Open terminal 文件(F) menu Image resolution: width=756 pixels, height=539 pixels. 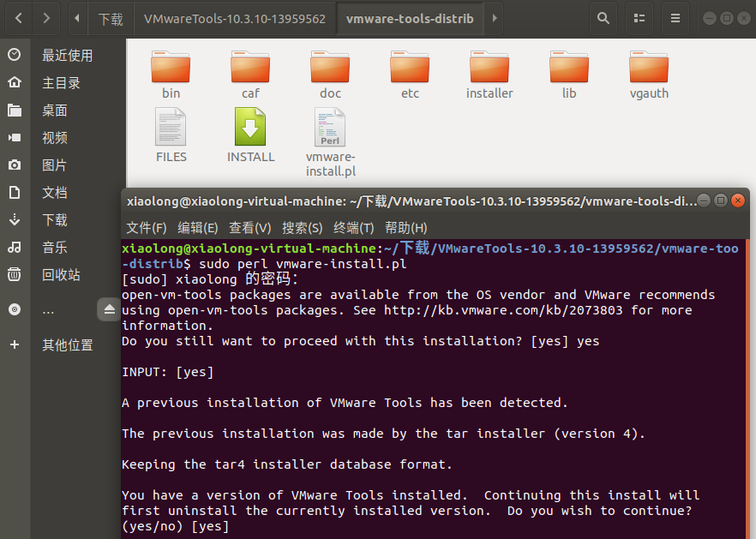tap(146, 228)
